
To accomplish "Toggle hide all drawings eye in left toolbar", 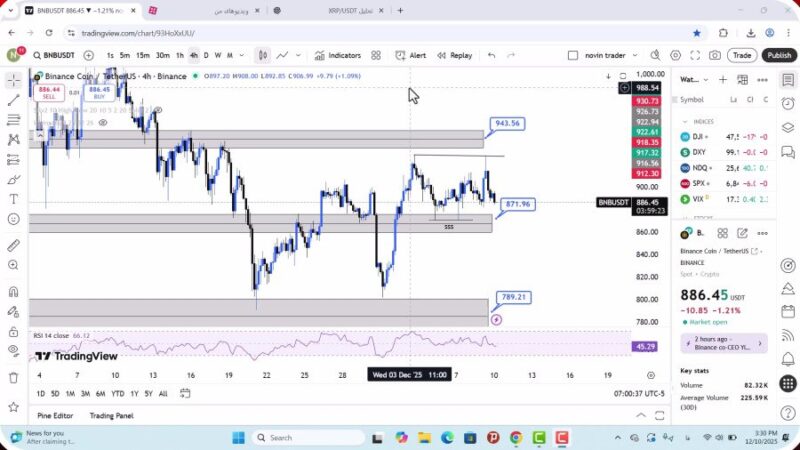I will 13,350.
